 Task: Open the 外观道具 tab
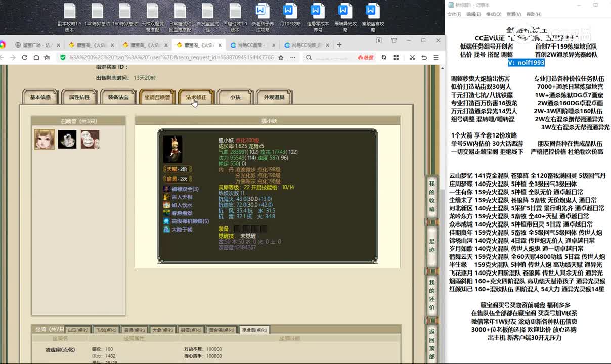274,97
